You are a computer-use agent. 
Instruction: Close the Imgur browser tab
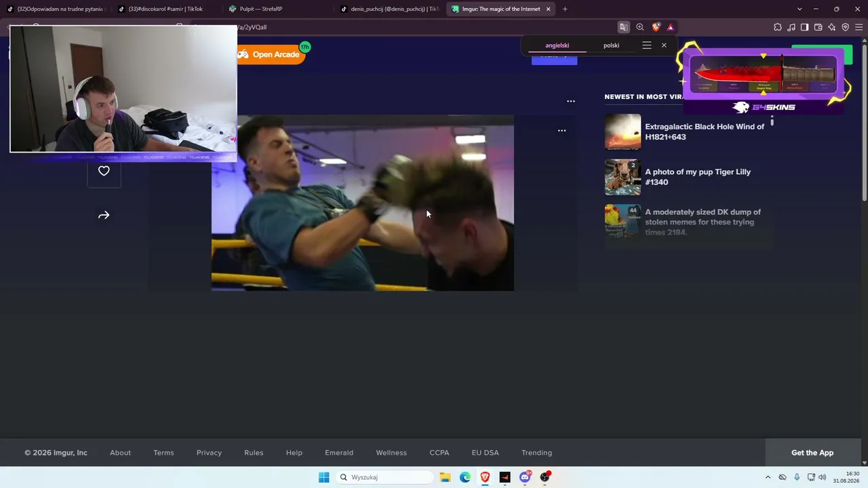[x=548, y=9]
